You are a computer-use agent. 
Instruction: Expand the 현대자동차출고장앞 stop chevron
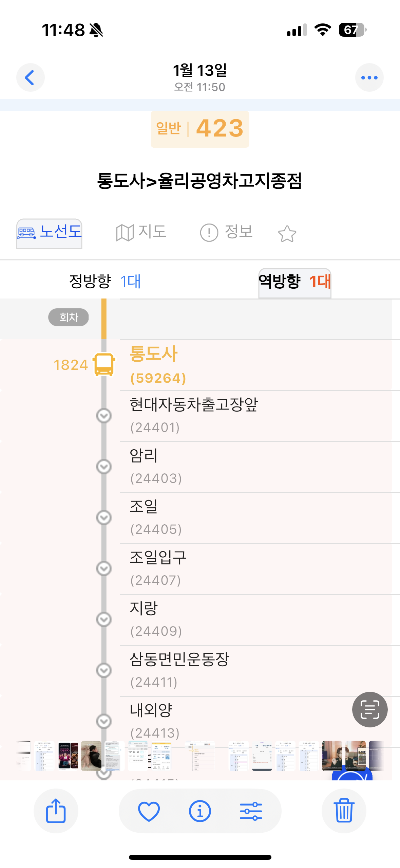coord(104,416)
